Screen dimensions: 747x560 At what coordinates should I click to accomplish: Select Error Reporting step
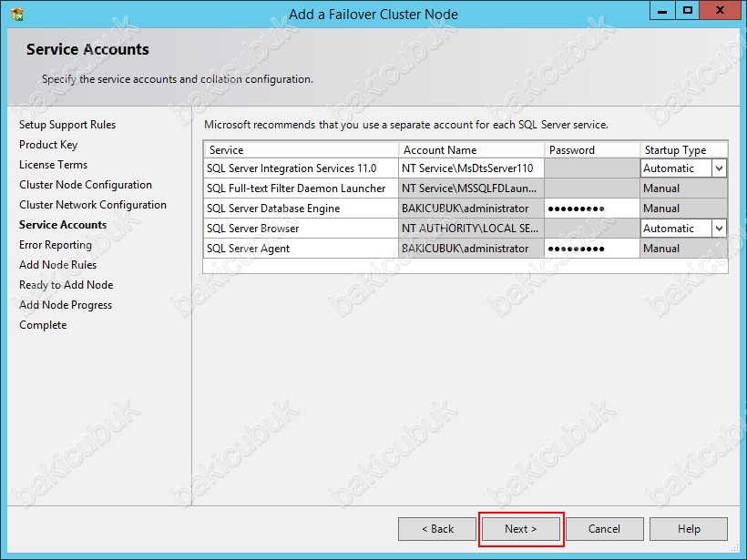click(x=56, y=245)
